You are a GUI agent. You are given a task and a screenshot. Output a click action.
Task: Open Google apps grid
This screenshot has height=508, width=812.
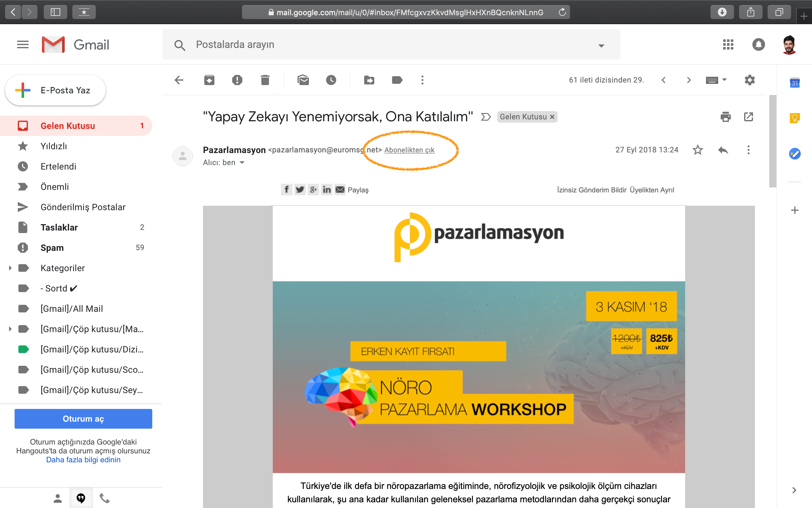[728, 44]
